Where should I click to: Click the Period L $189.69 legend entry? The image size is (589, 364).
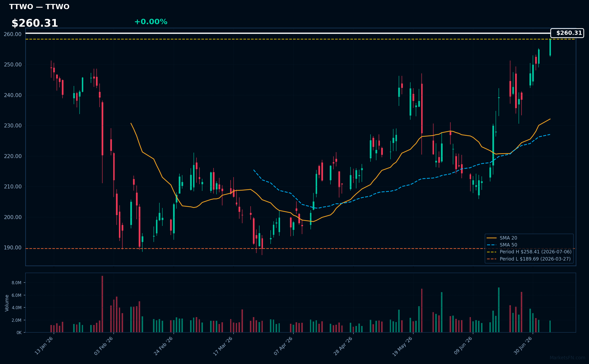coord(535,259)
